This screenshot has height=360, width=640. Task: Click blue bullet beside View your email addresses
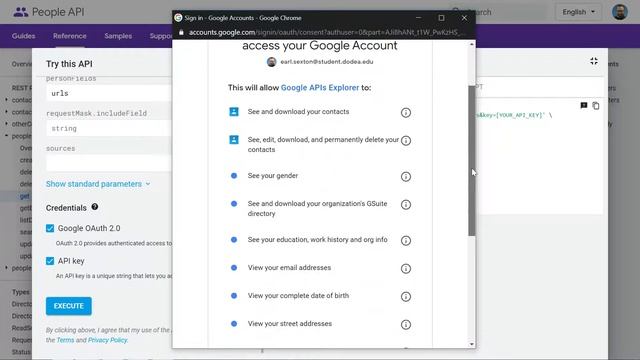[x=234, y=268]
